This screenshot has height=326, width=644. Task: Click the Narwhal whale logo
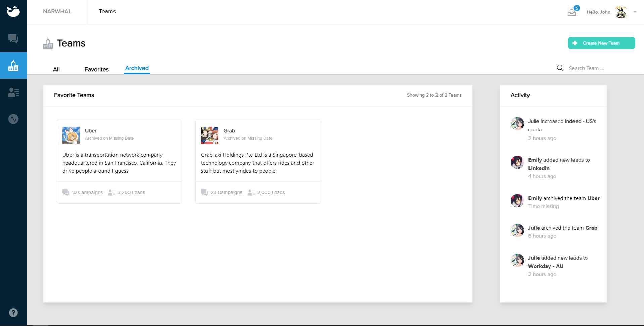[x=13, y=12]
